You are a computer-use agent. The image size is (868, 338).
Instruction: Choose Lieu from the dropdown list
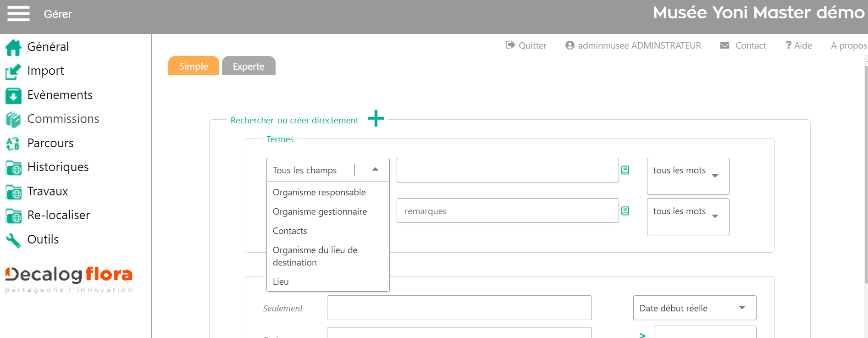coord(328,282)
